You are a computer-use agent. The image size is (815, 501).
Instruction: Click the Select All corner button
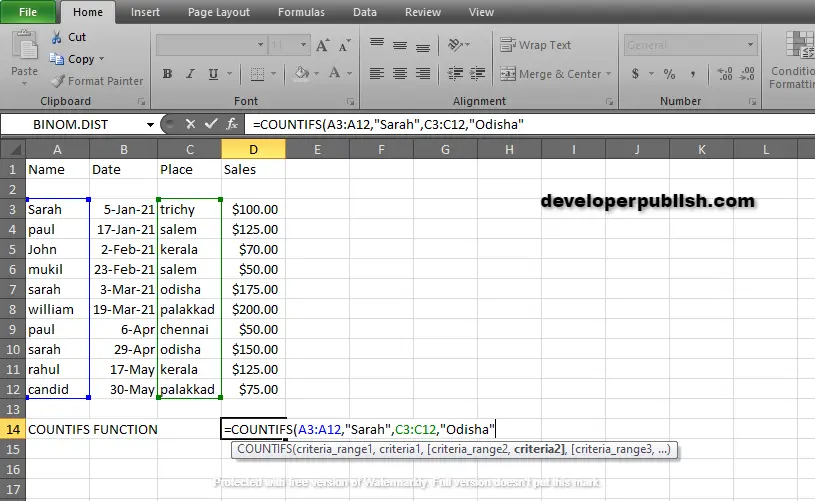coord(13,150)
